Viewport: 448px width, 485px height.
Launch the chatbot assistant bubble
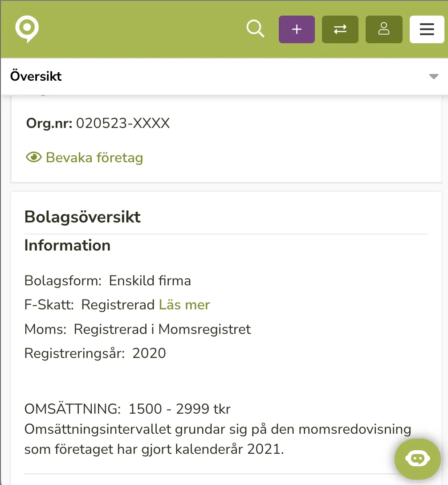tap(417, 459)
